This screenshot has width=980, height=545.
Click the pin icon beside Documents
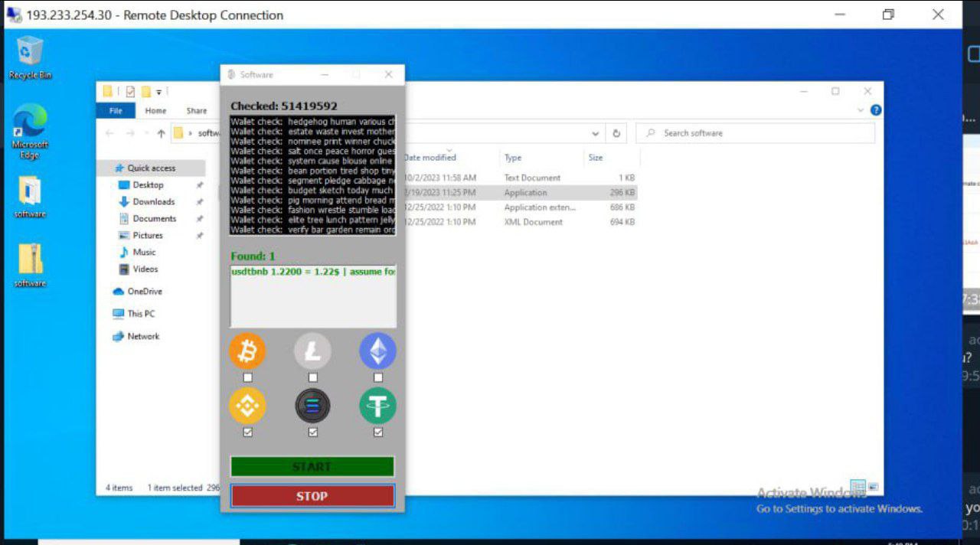200,219
